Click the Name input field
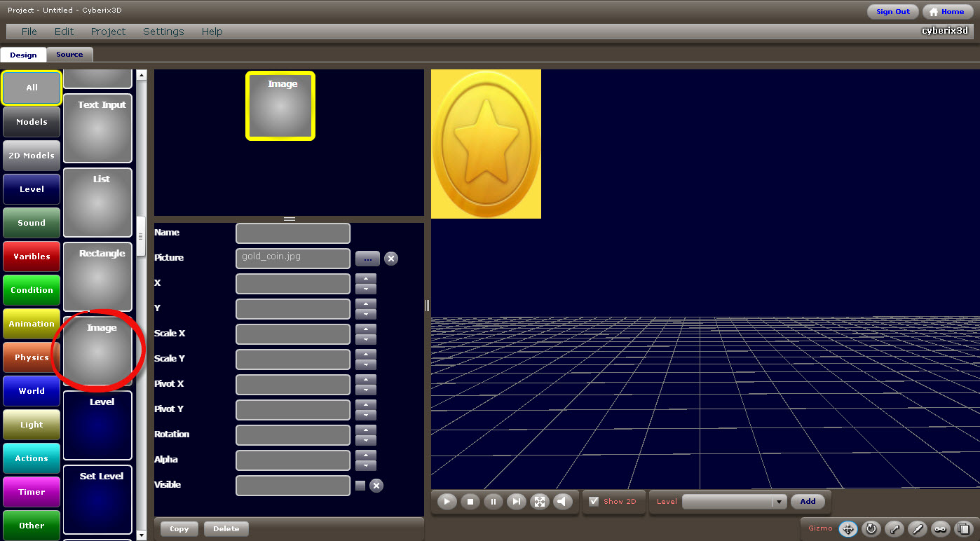980x541 pixels. pyautogui.click(x=293, y=233)
